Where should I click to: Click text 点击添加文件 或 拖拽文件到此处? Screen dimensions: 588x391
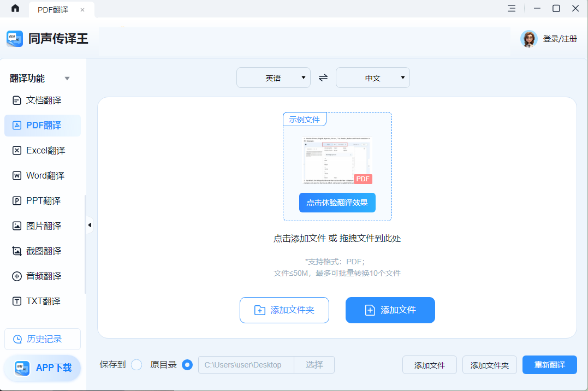(x=337, y=238)
